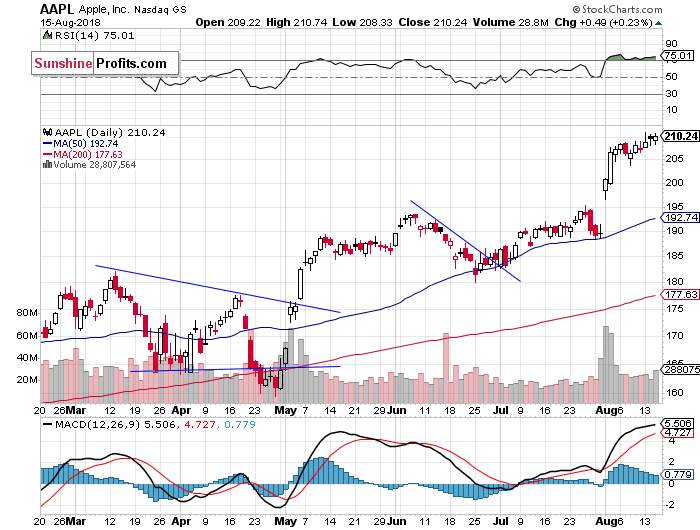The image size is (700, 530).
Task: Click the blue 0.779 histogram value in MACD legend
Action: point(240,424)
